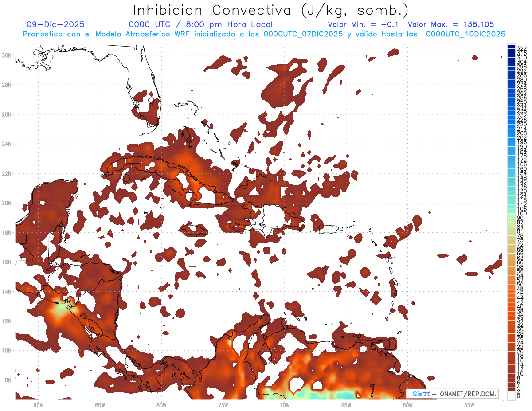Image resolution: width=532 pixels, height=411 pixels.
Task: Click the '26N' latitude label
Action: (x=8, y=114)
